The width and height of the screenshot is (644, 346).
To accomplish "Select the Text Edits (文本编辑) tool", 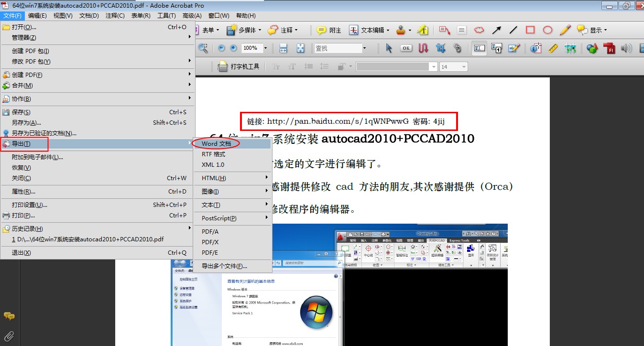I will pos(370,30).
